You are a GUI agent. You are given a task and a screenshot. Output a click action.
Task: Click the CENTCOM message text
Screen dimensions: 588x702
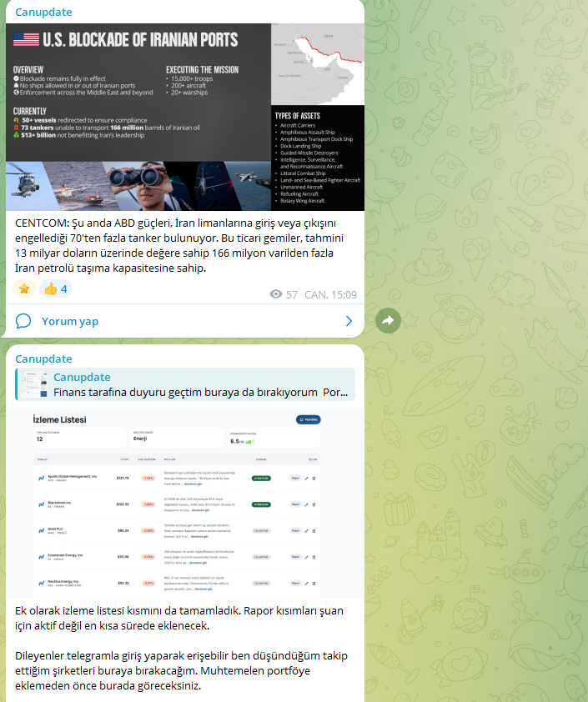[179, 245]
